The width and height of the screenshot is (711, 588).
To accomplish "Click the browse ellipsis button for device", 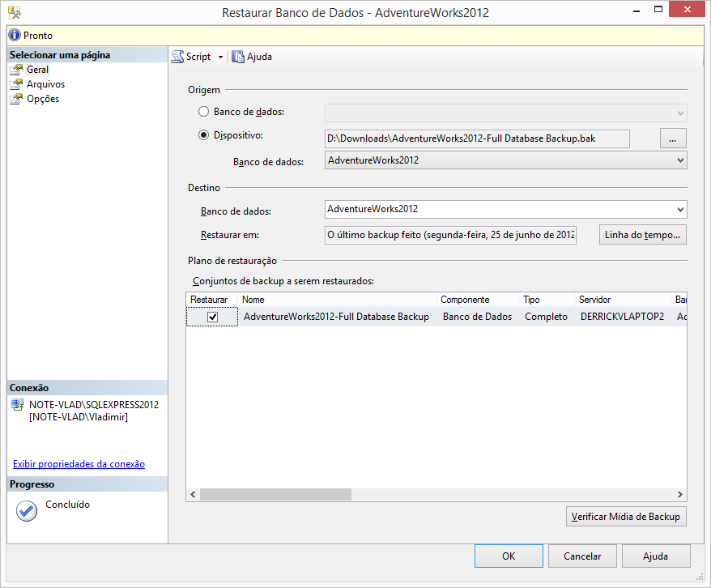I will click(673, 138).
